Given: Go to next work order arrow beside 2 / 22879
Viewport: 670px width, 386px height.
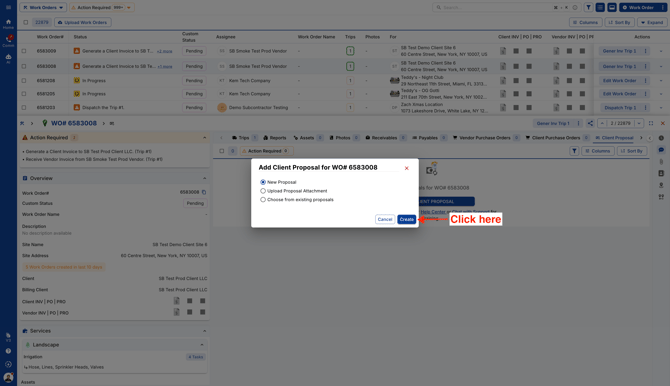Looking at the screenshot, I should click(x=639, y=123).
